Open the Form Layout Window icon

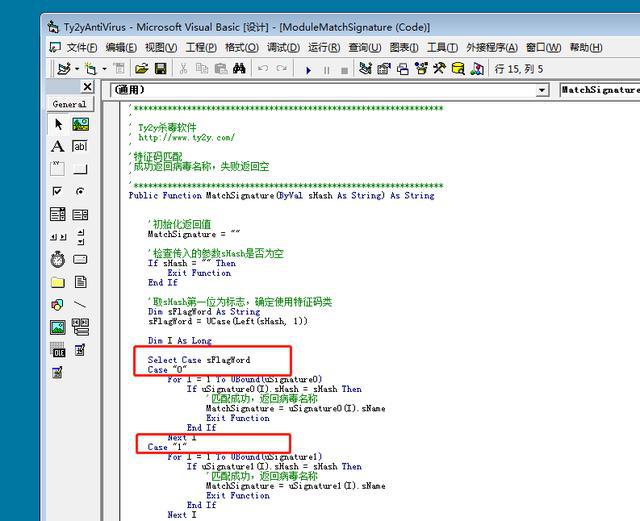click(x=402, y=69)
